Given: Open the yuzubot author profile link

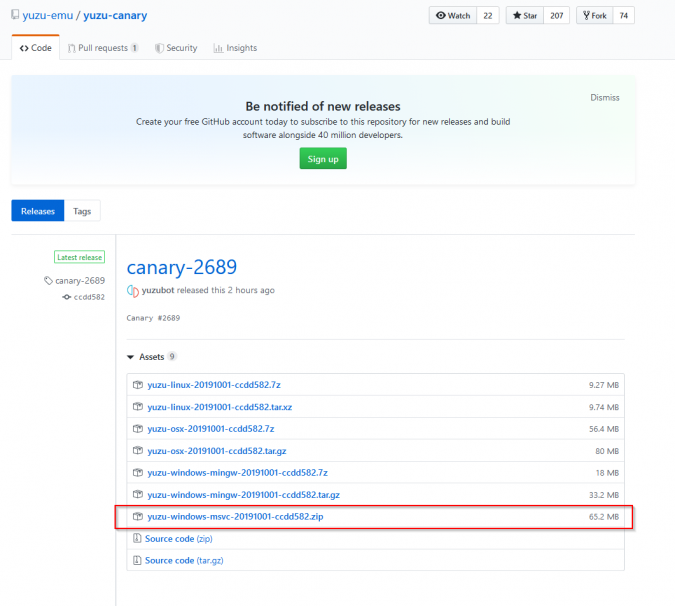Looking at the screenshot, I should pyautogui.click(x=158, y=290).
